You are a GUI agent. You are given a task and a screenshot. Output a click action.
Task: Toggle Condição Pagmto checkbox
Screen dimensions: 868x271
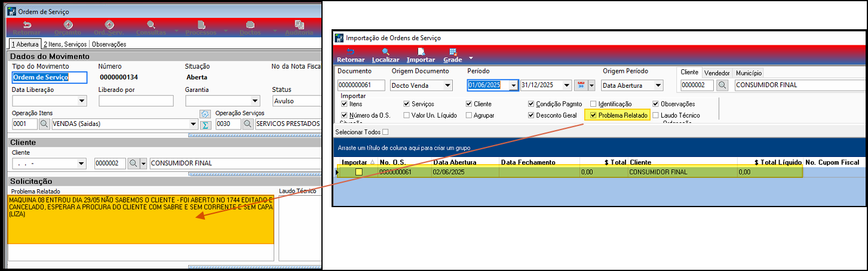tap(532, 104)
